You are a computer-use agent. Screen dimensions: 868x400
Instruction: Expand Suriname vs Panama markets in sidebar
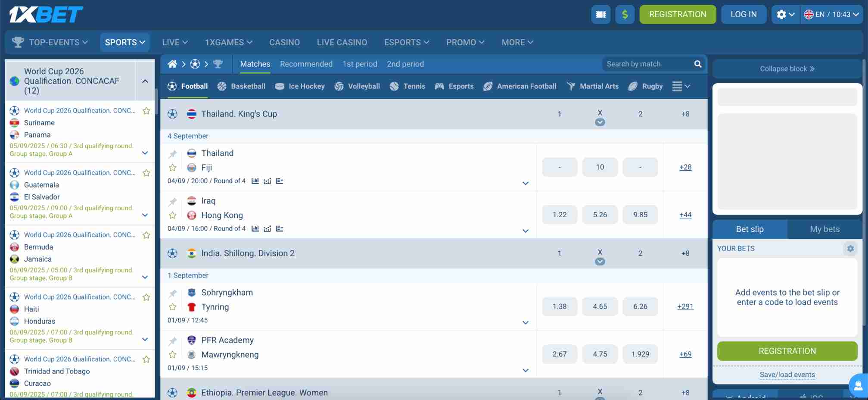point(145,153)
